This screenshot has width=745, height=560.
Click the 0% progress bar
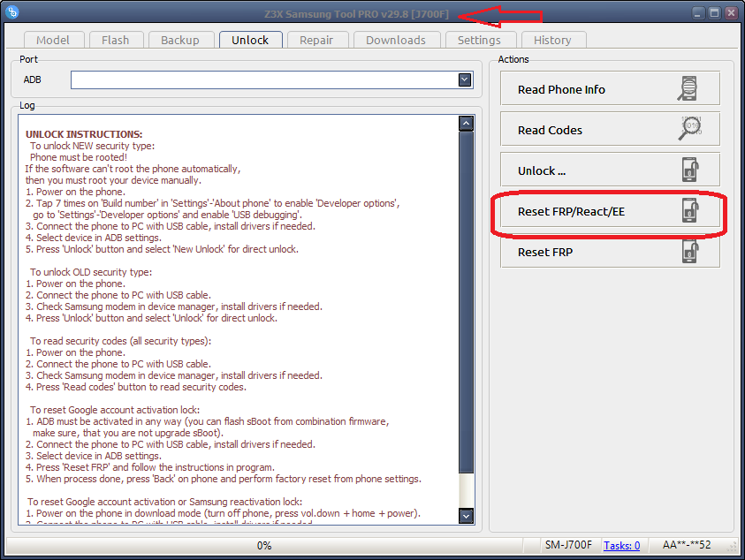(x=264, y=545)
